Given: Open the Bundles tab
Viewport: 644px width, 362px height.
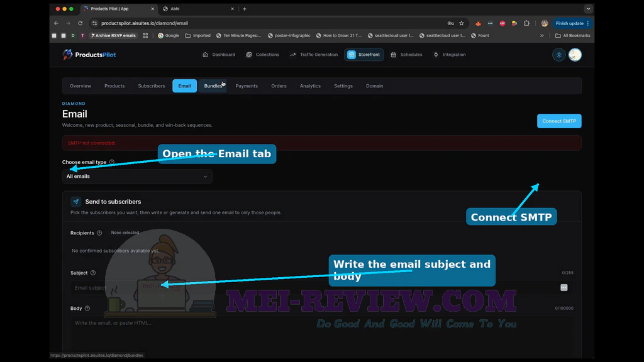Looking at the screenshot, I should point(213,85).
